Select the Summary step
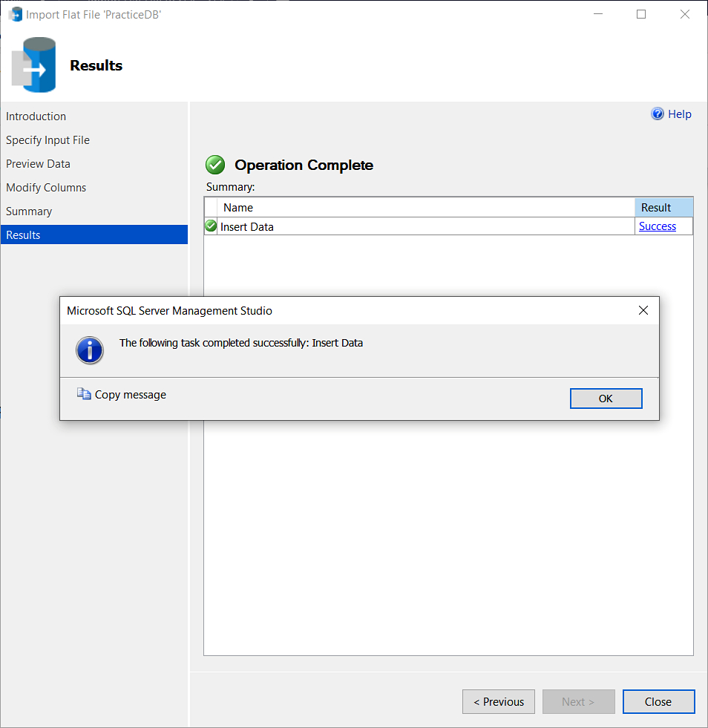 [x=29, y=211]
